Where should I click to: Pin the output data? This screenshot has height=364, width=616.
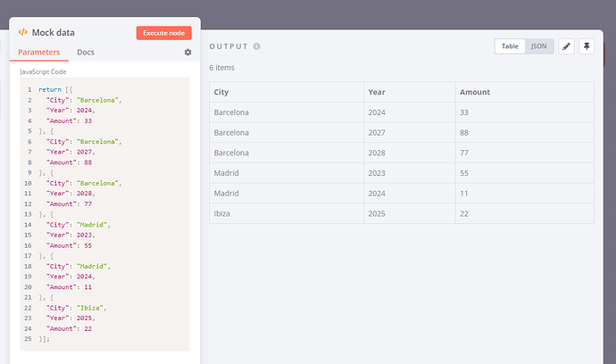tap(587, 46)
